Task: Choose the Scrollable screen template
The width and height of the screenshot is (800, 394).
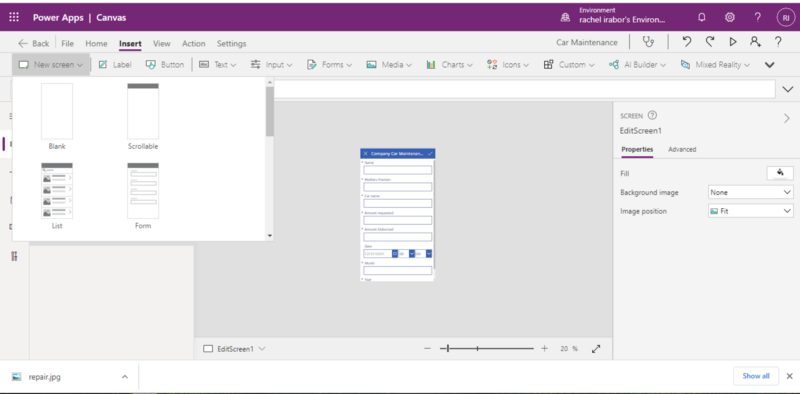Action: click(143, 116)
